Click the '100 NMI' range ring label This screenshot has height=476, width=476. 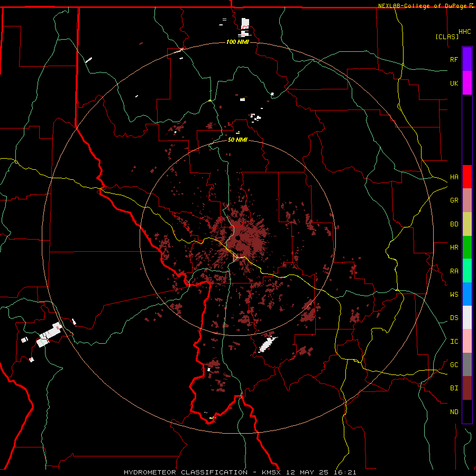tap(237, 42)
